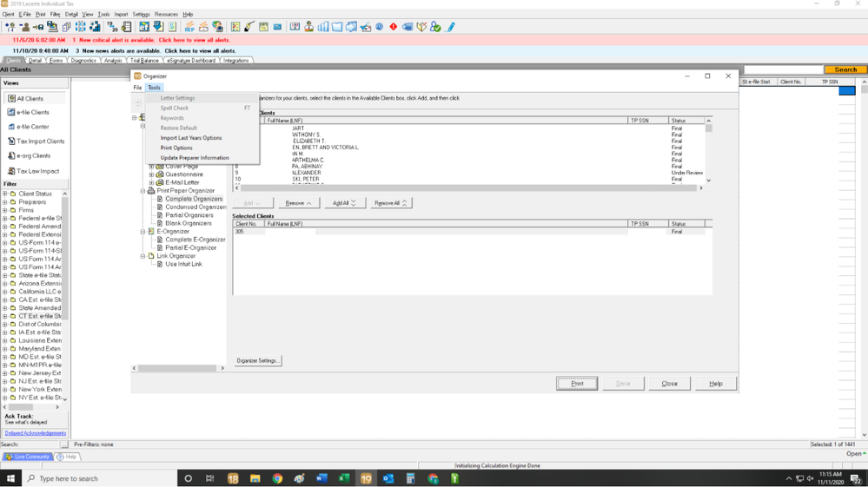Viewport: 868px width, 487px height.
Task: Open Word from the Windows taskbar
Action: tap(321, 478)
